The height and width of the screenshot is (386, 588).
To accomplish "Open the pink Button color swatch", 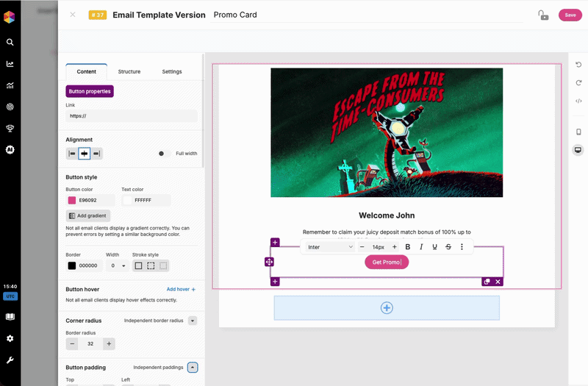I will click(x=72, y=200).
